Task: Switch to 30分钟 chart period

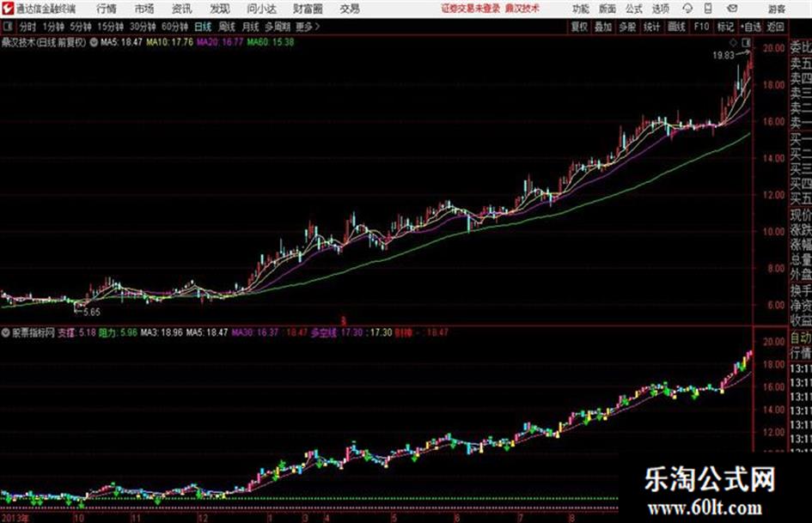Action: [x=143, y=27]
